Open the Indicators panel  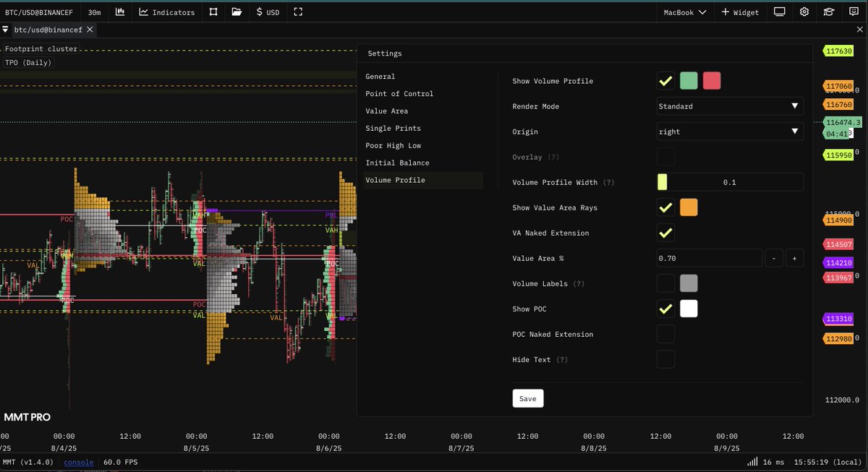[167, 12]
